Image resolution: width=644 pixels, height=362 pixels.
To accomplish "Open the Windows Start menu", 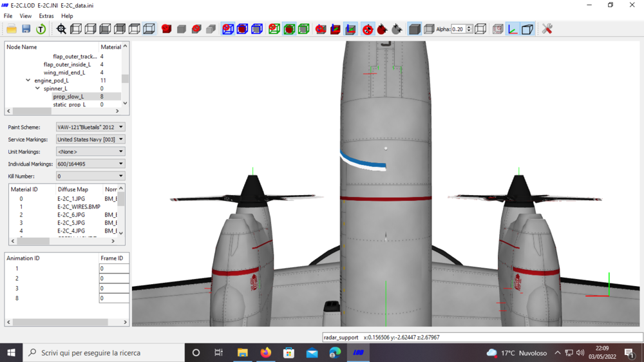I will coord(11,352).
